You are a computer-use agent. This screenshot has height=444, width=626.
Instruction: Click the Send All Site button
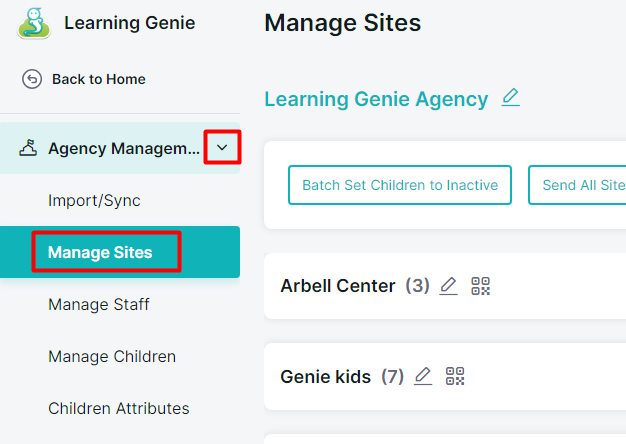click(x=577, y=185)
